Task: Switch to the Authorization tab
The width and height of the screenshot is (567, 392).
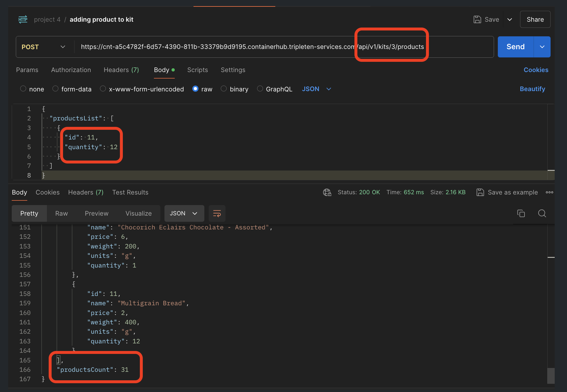Action: [x=71, y=70]
